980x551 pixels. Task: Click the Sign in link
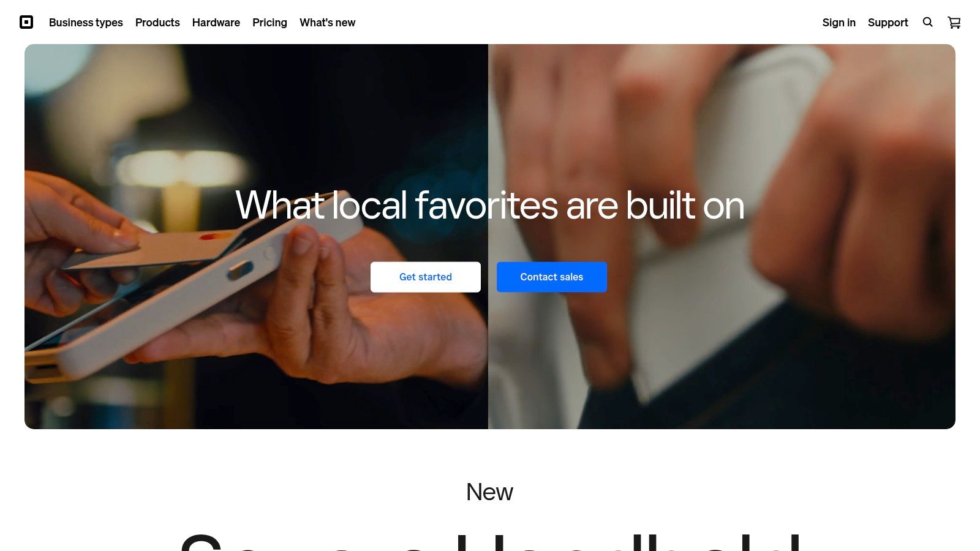click(839, 23)
